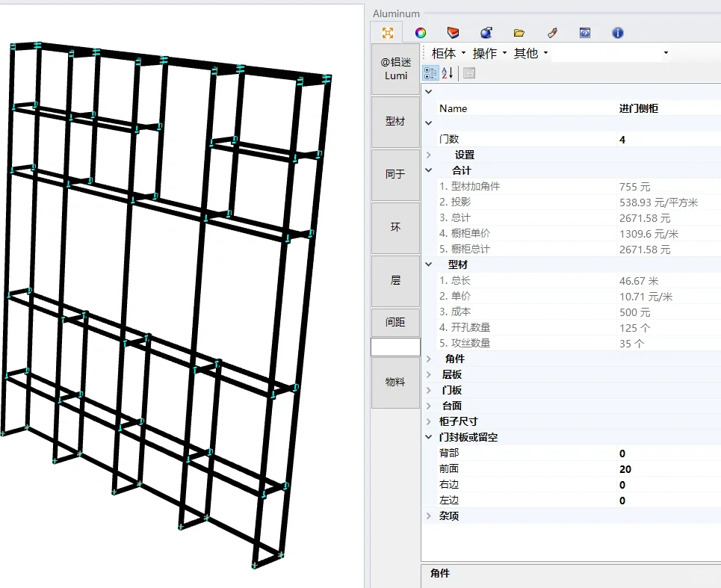Expand the 柜子尺寸 group
The height and width of the screenshot is (588, 721).
(429, 421)
